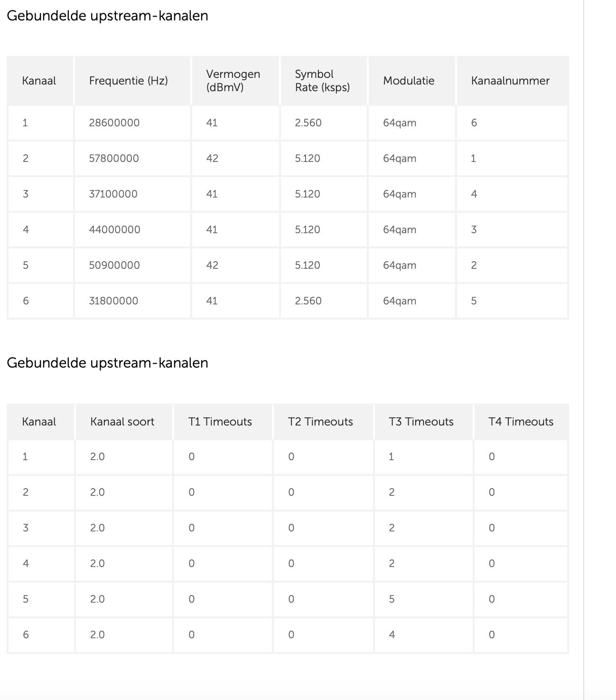Click the frequency value 28600000
Image resolution: width=616 pixels, height=700 pixels.
point(114,123)
